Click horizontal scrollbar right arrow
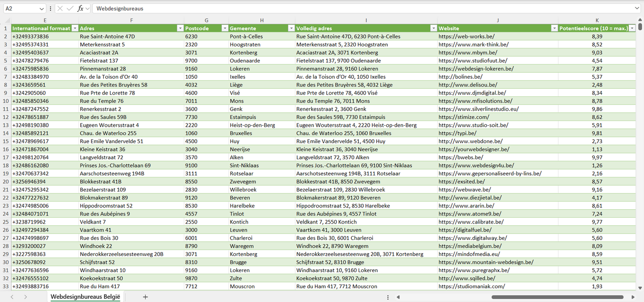Viewport: 644px width, 302px height. 633,297
